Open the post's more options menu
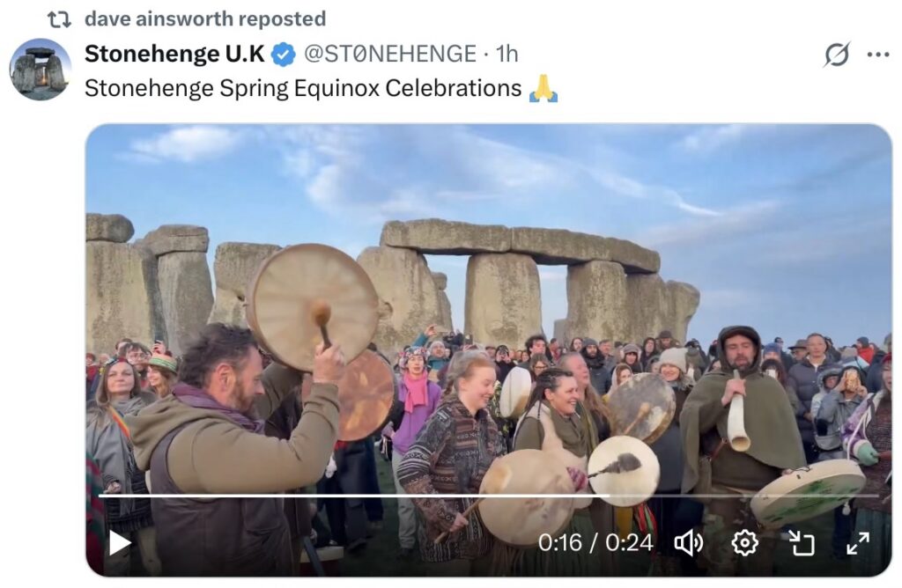Image resolution: width=902 pixels, height=588 pixels. (x=878, y=55)
